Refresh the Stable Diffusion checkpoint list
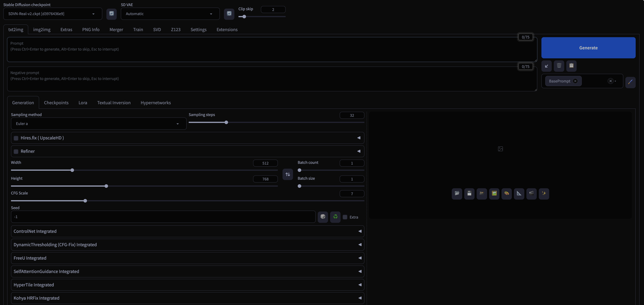Viewport: 644px width, 305px height. pyautogui.click(x=111, y=14)
